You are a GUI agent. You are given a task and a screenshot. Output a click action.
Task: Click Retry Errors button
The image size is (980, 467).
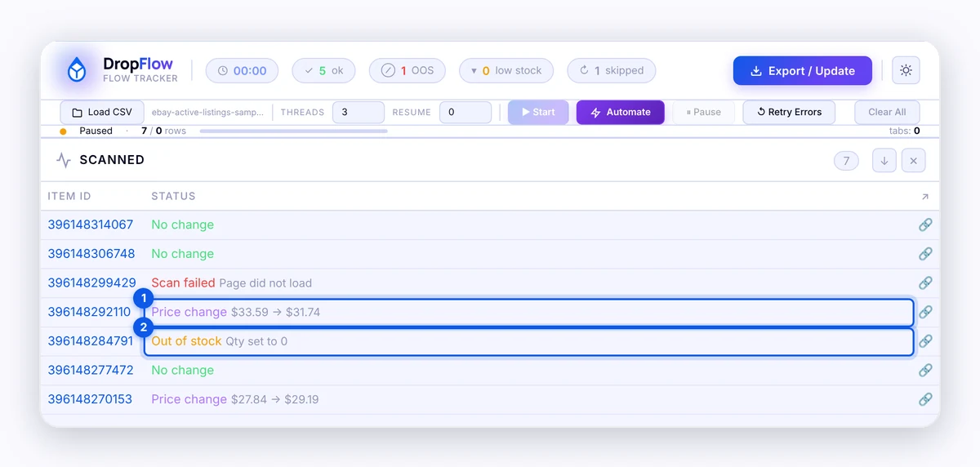tap(789, 112)
